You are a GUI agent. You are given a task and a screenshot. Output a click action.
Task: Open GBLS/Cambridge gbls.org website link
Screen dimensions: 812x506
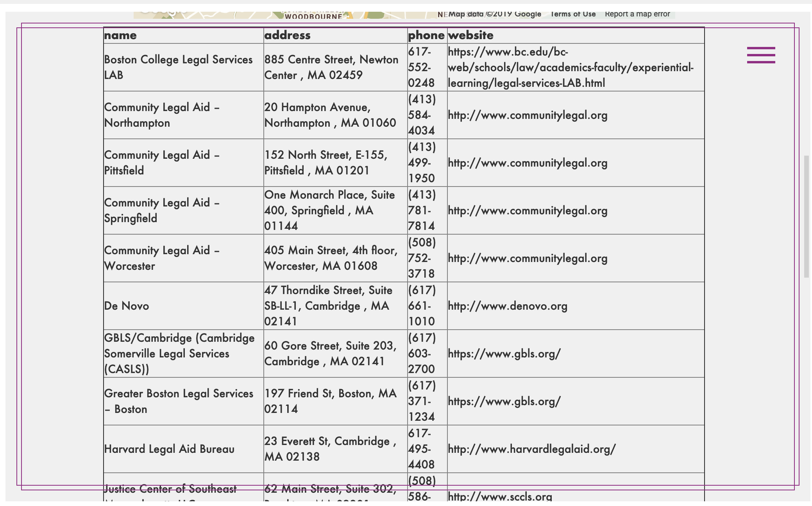tap(504, 354)
